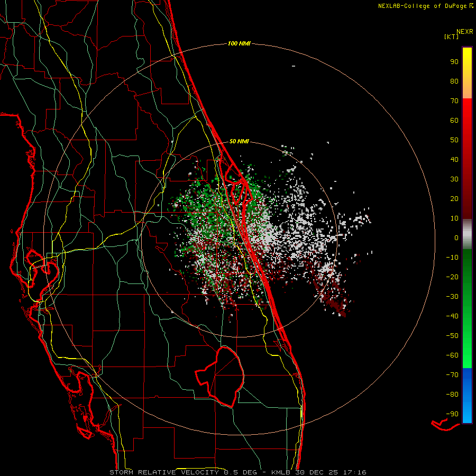Screen dimensions: 476x476
Task: Click the 0 value on velocity scale
Action: click(x=456, y=238)
